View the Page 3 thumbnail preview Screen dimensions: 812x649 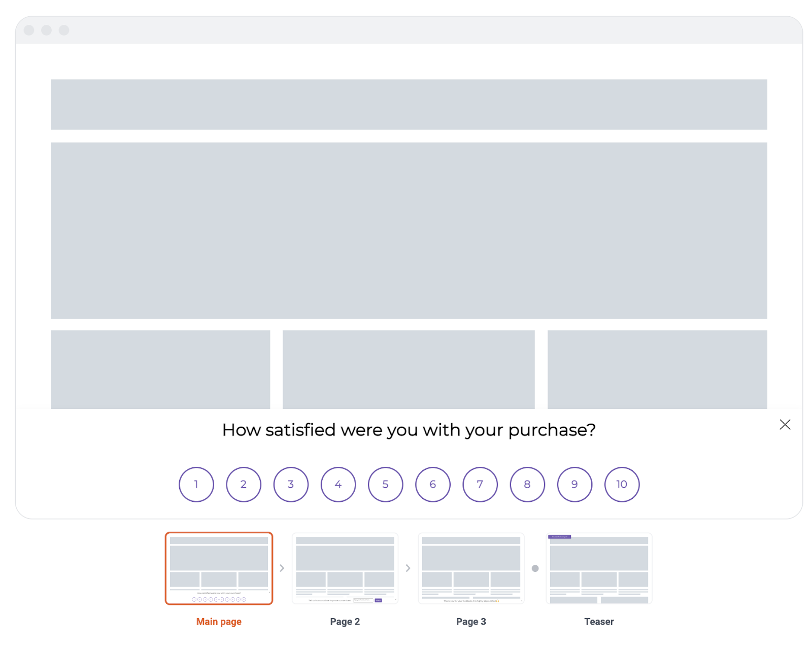[x=471, y=568]
